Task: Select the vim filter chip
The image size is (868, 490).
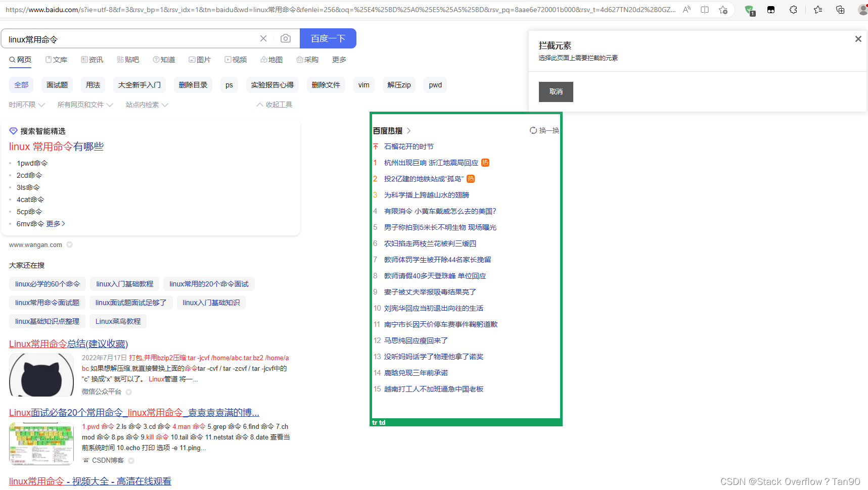Action: [x=364, y=85]
